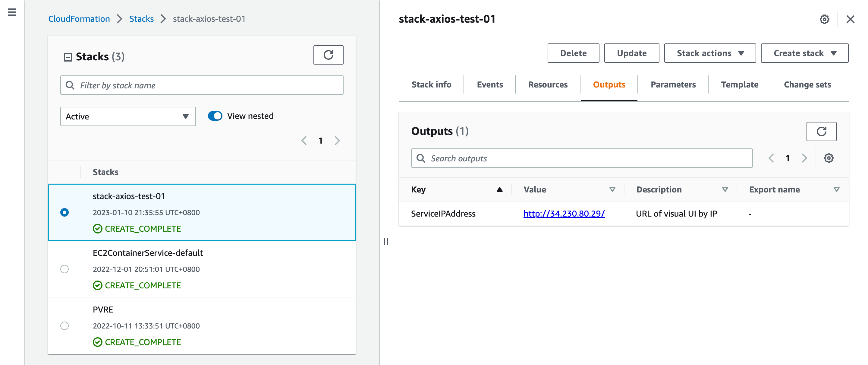Click EC2ContainerService-default CREATE_COMPLETE status icon
The image size is (868, 365).
tap(97, 285)
